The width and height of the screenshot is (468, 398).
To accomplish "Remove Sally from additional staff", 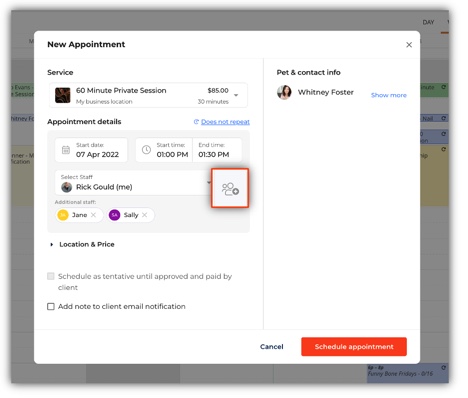I will tap(144, 215).
